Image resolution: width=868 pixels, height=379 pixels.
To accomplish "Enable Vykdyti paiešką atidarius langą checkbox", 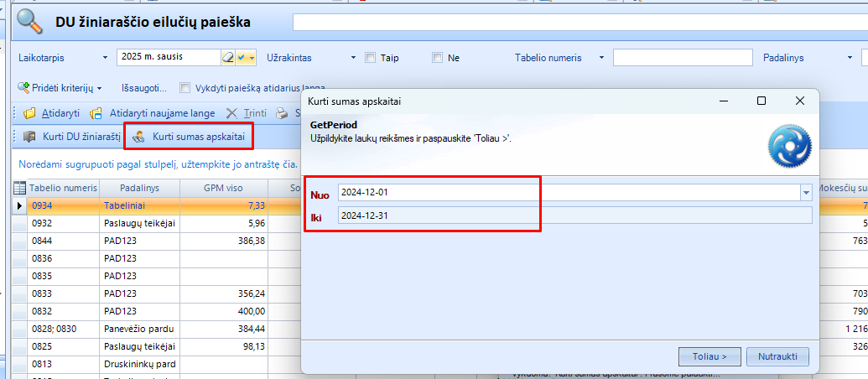I will click(185, 87).
